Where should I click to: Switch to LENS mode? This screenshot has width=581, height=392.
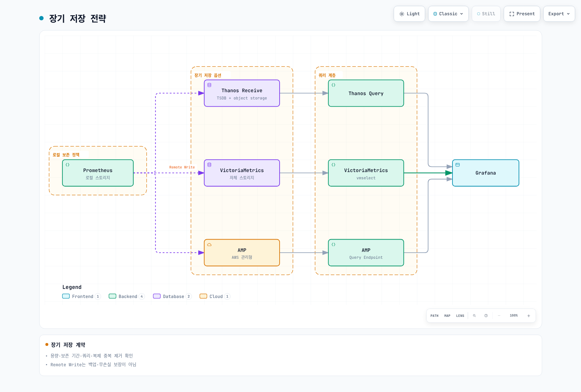tap(460, 316)
